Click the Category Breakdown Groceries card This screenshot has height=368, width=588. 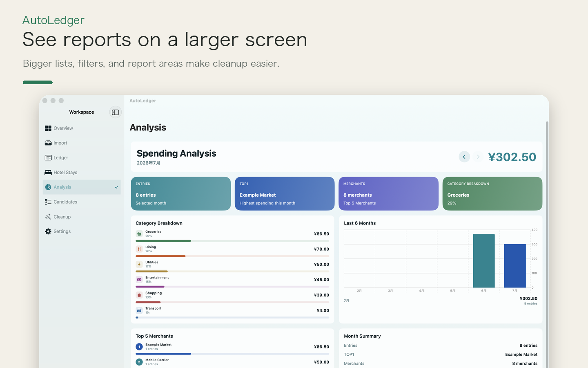coord(492,193)
